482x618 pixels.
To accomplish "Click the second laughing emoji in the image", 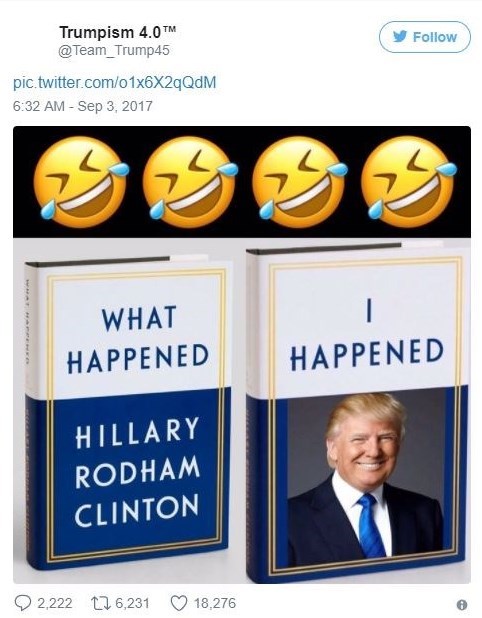I will (190, 181).
